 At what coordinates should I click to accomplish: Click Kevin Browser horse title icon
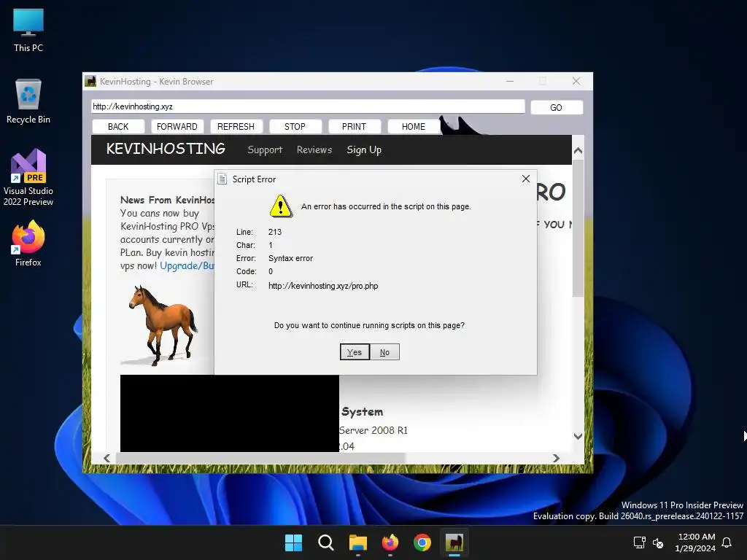[90, 82]
